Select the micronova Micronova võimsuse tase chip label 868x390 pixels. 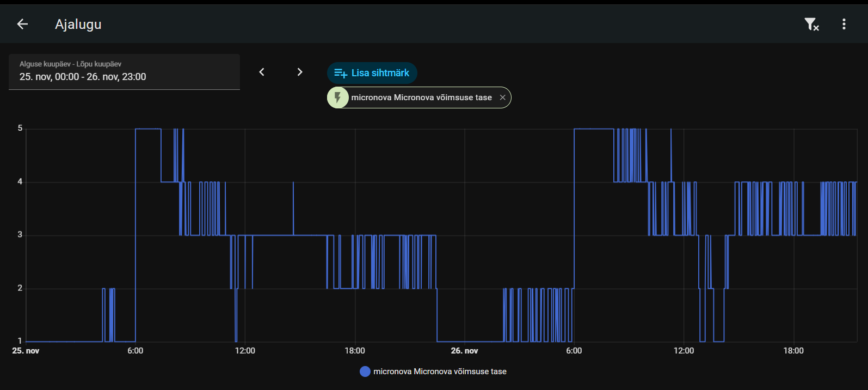tap(421, 97)
